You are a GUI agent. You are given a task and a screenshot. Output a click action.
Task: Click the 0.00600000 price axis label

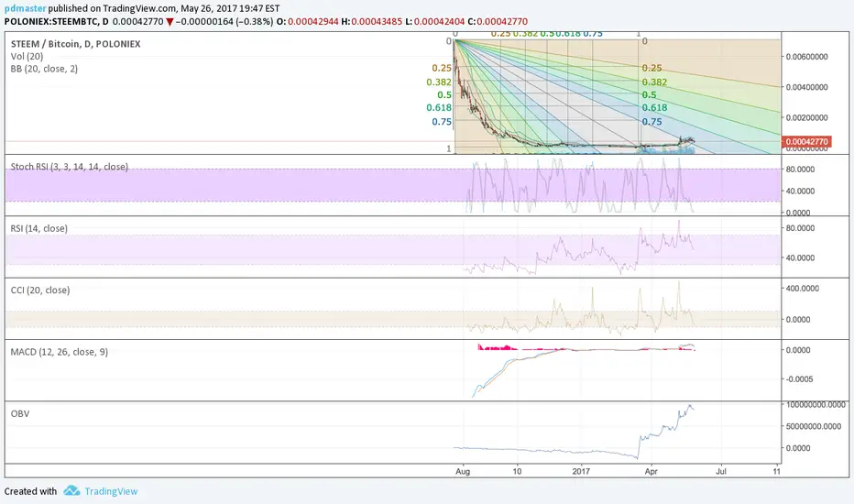point(806,57)
